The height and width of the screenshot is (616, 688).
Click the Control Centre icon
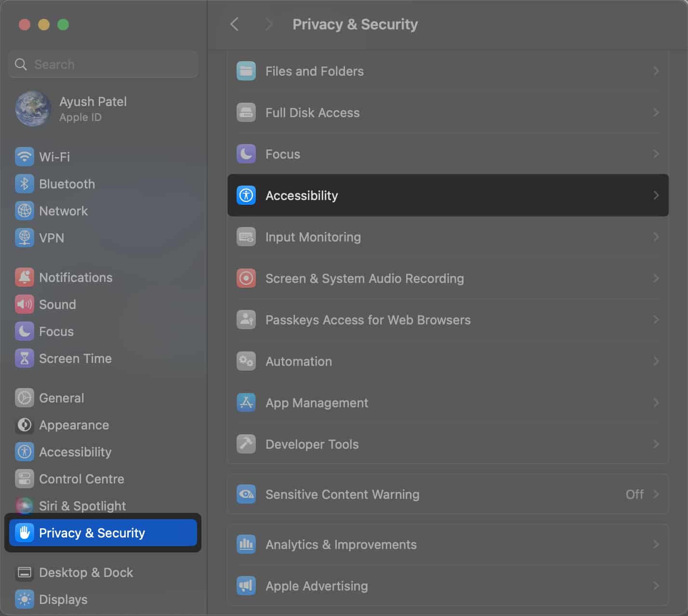click(24, 479)
